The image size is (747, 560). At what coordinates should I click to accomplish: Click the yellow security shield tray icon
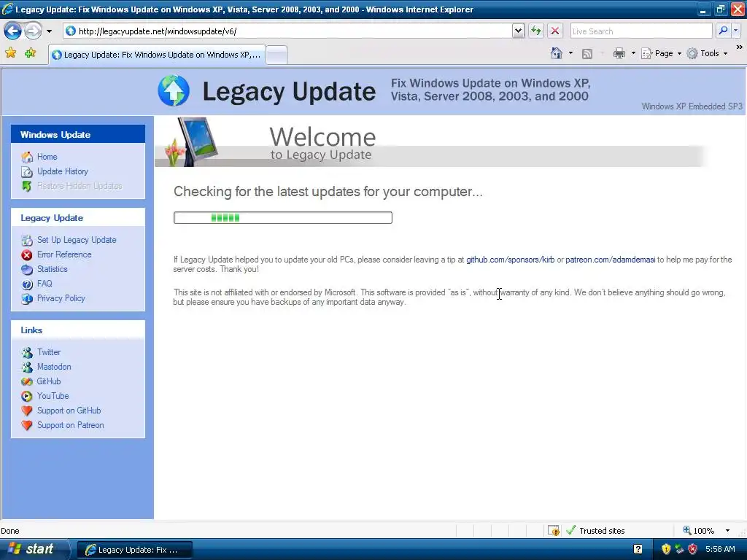pyautogui.click(x=666, y=550)
